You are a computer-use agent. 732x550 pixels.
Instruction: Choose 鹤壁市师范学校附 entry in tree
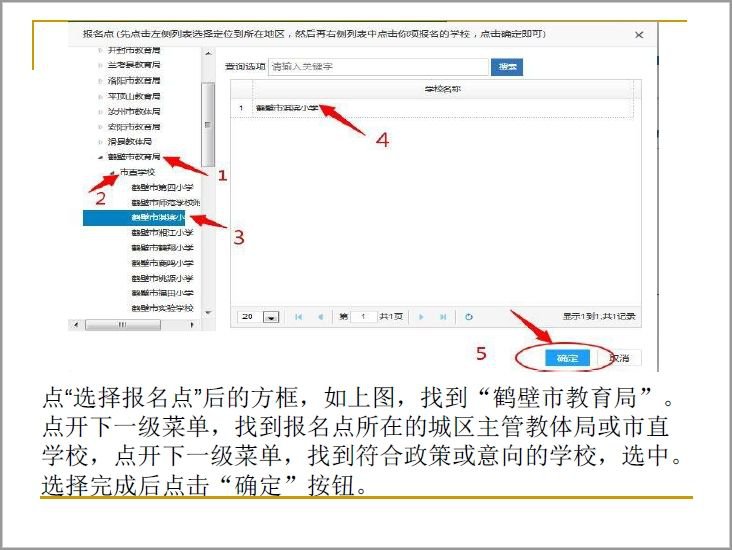(x=166, y=203)
